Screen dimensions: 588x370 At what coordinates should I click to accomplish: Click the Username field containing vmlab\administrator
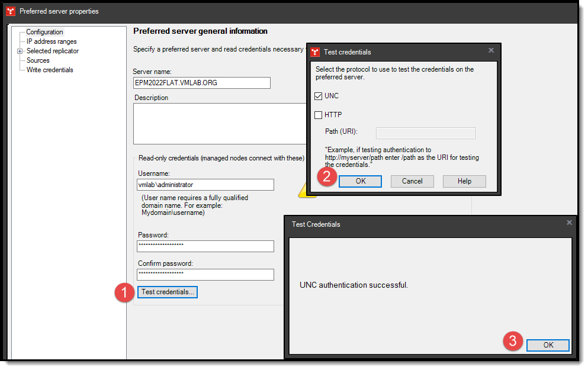[x=205, y=185]
